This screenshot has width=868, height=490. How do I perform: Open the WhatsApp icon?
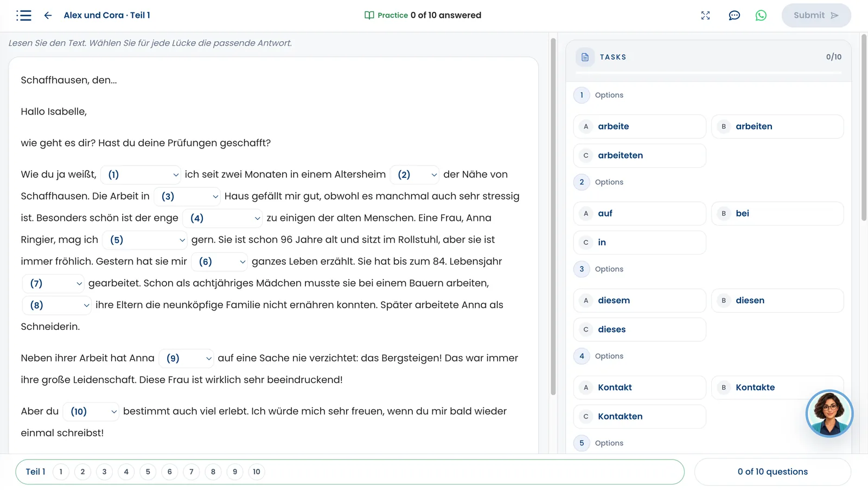coord(761,15)
